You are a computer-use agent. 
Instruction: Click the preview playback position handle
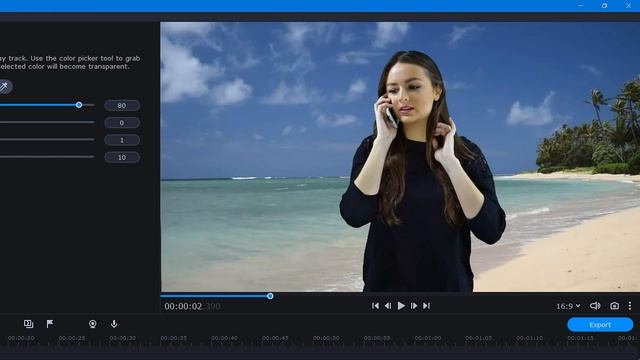(270, 296)
